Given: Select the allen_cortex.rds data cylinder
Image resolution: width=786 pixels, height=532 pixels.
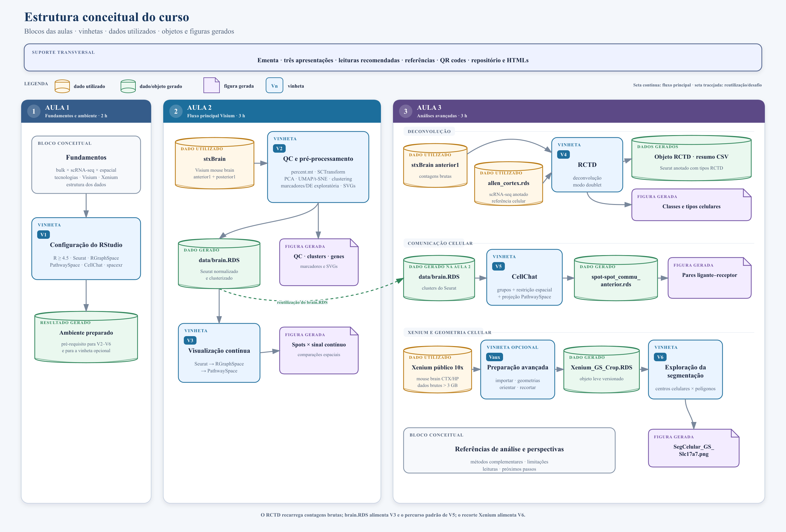Looking at the screenshot, I should (x=508, y=184).
